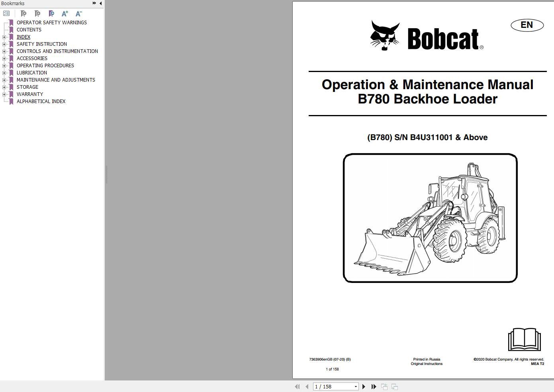Click bookmark icon beside STORAGE
The height and width of the screenshot is (392, 554).
click(x=11, y=87)
